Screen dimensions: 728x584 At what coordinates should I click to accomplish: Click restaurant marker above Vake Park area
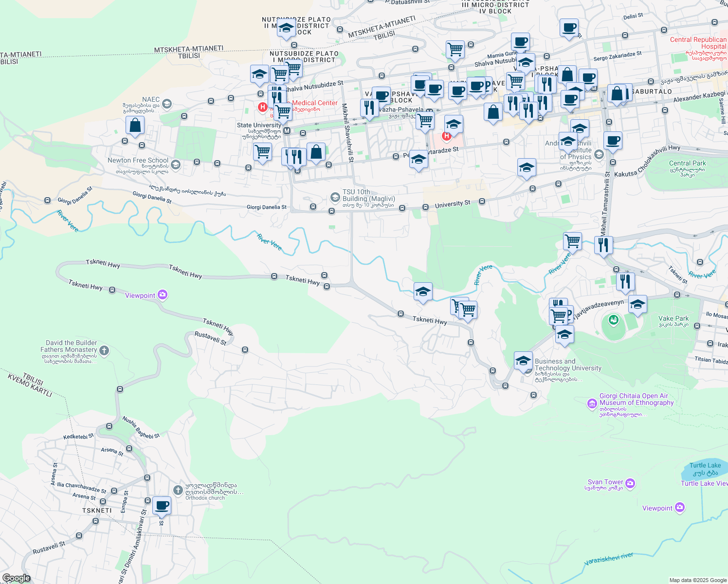[x=625, y=282]
